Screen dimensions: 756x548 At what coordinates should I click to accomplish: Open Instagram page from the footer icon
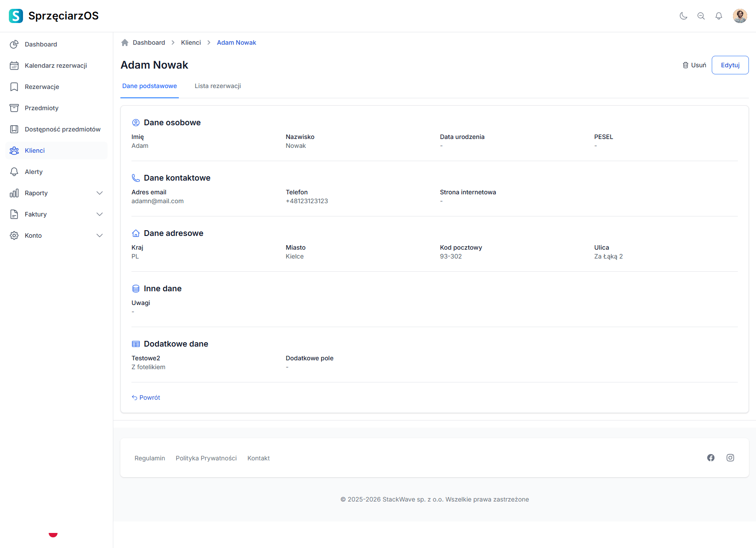730,458
